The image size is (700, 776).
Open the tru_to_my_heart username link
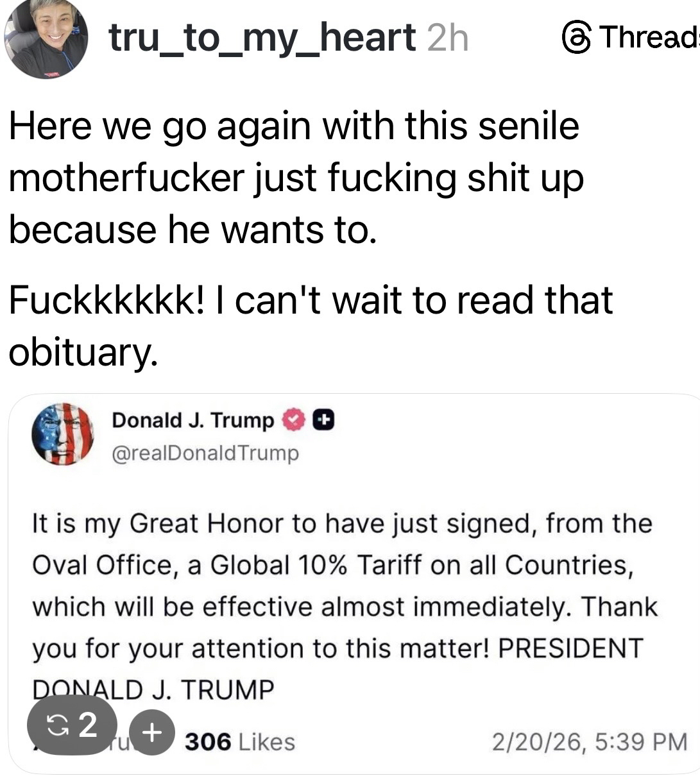[x=262, y=37]
